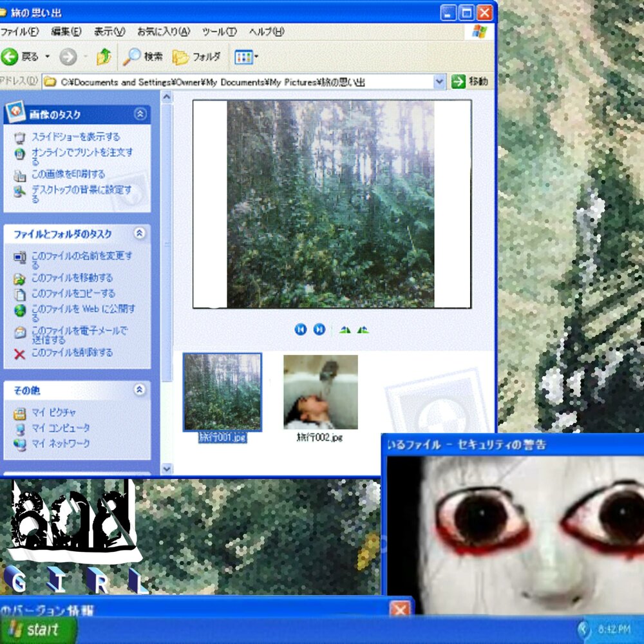Screen dimensions: 644x644
Task: Rotate the image counterclockwise
Action: [363, 330]
